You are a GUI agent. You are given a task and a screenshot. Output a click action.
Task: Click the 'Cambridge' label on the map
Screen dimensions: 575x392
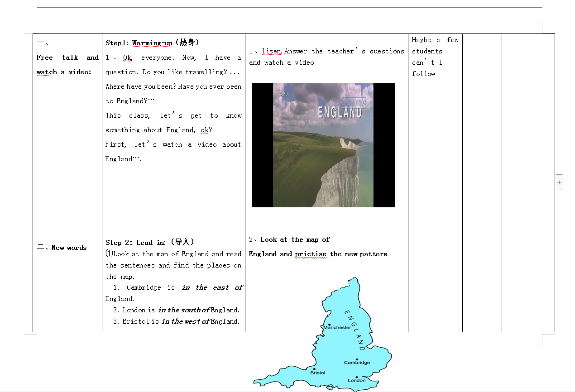357,363
